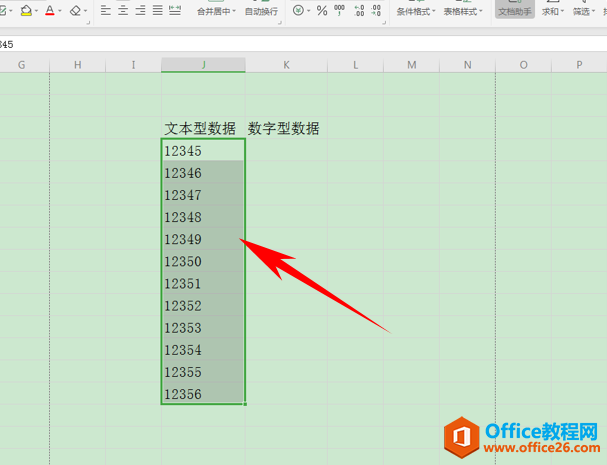Click the selection fill handle

245,404
